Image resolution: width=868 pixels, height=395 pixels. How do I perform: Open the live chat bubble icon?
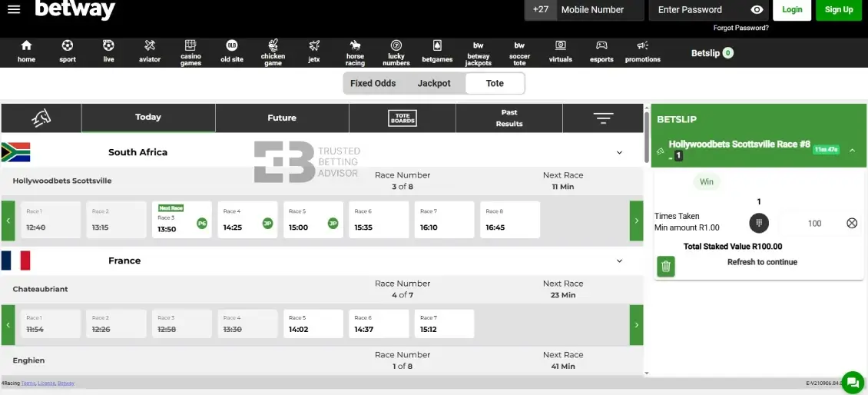pyautogui.click(x=853, y=382)
